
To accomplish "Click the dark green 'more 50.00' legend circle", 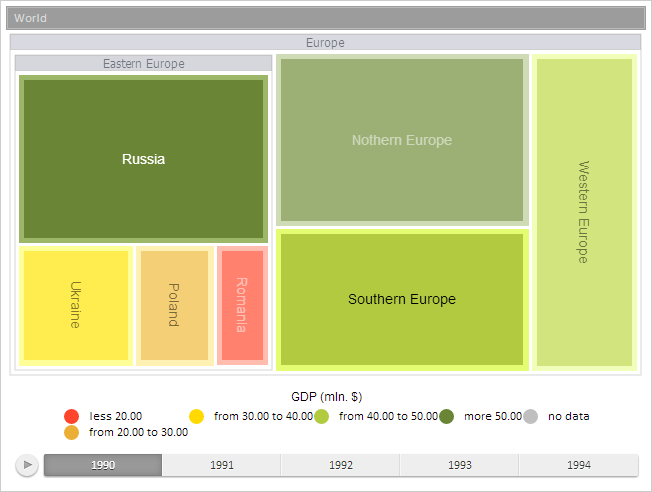I will tap(446, 416).
